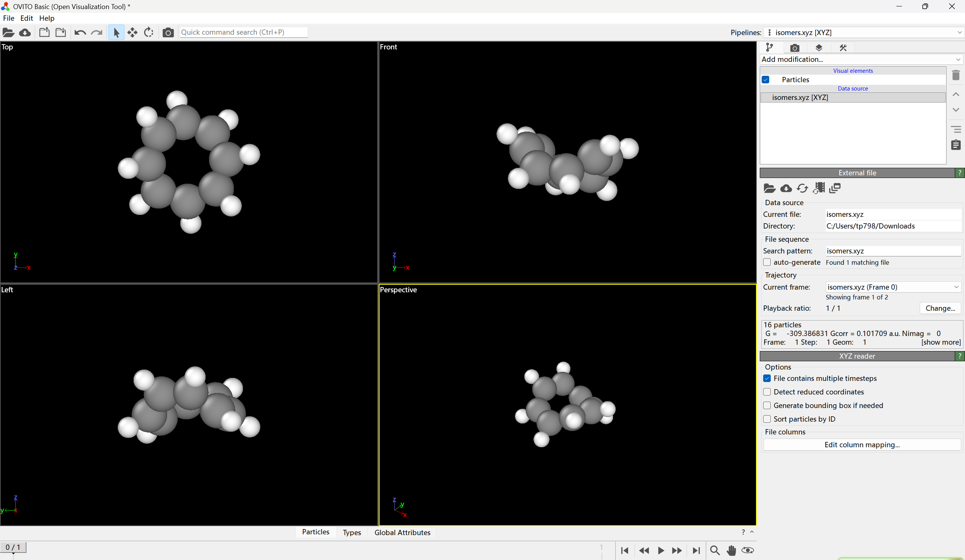The height and width of the screenshot is (560, 965).
Task: Open the Utilities wrench tab icon
Action: tap(843, 48)
